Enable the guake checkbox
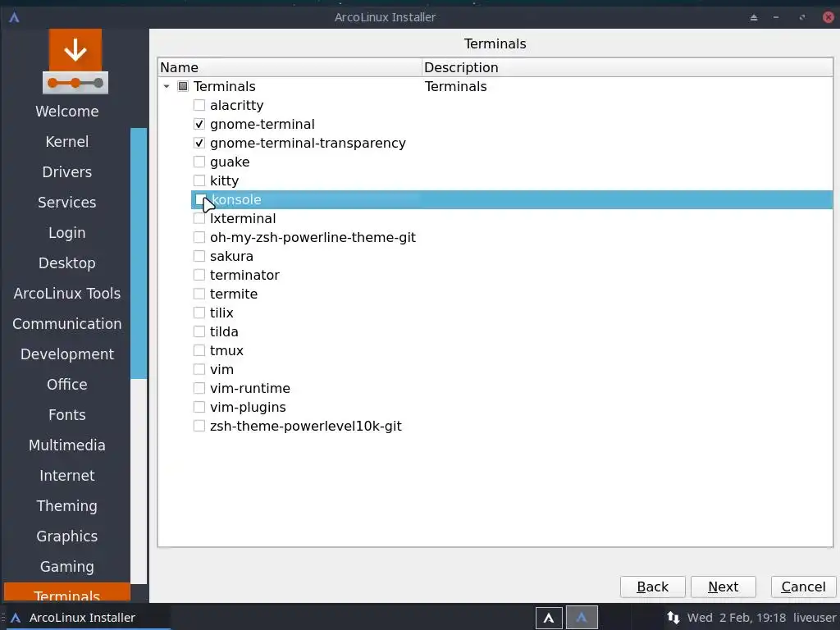Image resolution: width=840 pixels, height=630 pixels. (x=199, y=162)
